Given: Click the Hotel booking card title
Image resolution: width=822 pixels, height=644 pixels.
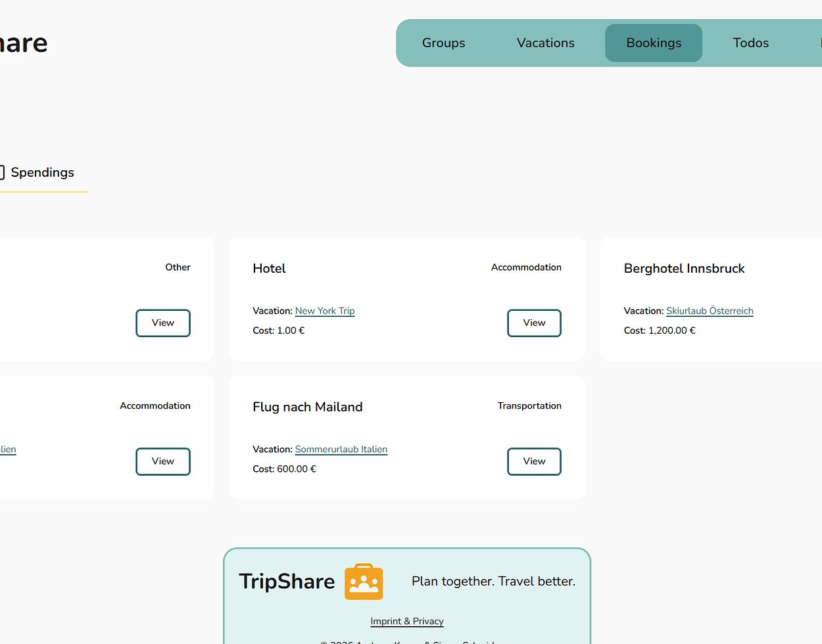Looking at the screenshot, I should coord(269,269).
